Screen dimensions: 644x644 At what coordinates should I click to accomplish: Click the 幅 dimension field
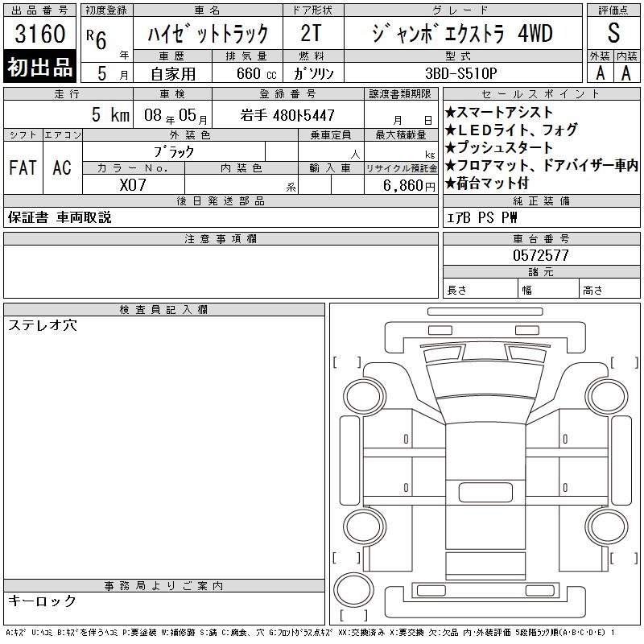(549, 288)
